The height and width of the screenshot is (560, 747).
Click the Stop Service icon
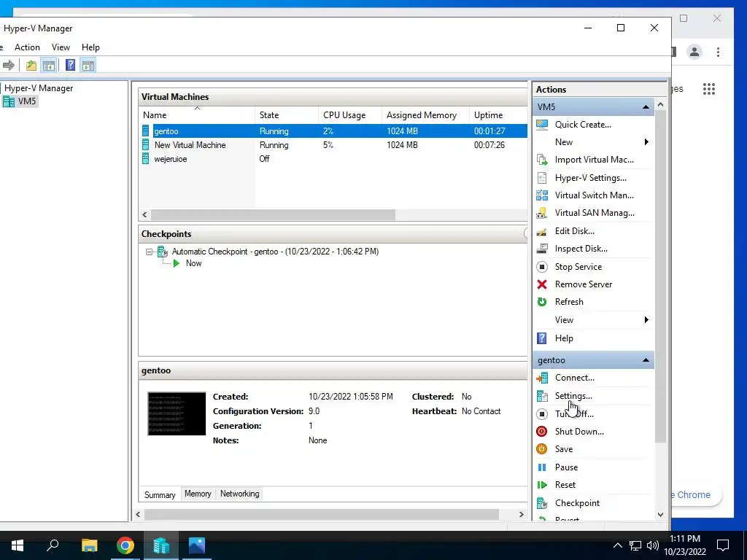[542, 267]
